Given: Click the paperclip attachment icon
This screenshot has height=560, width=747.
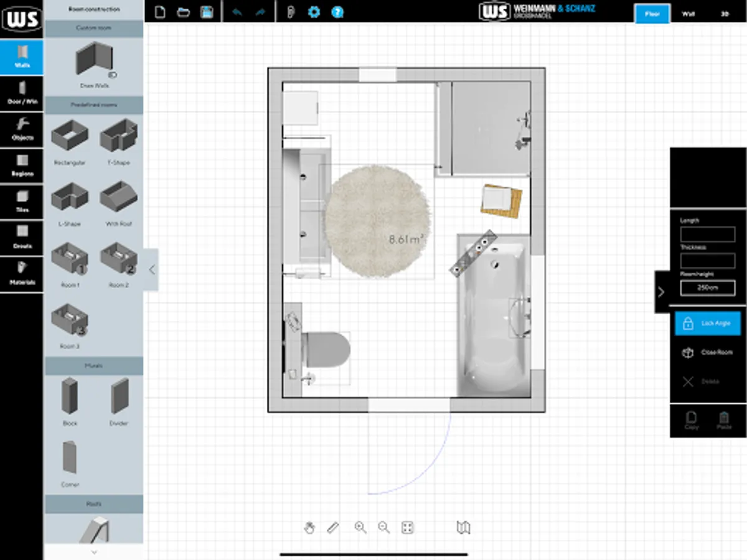Looking at the screenshot, I should [290, 12].
